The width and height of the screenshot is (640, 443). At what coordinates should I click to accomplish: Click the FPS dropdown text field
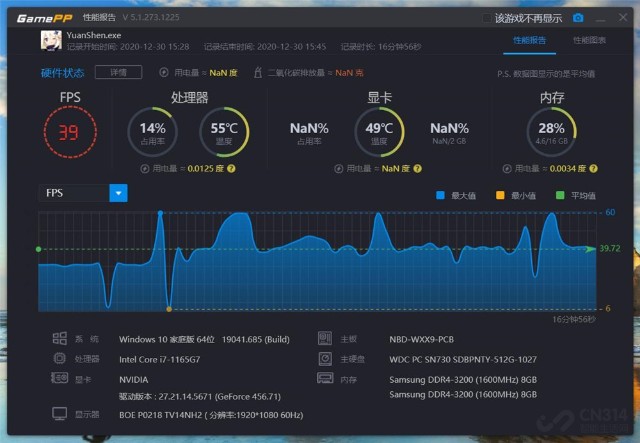pyautogui.click(x=73, y=193)
